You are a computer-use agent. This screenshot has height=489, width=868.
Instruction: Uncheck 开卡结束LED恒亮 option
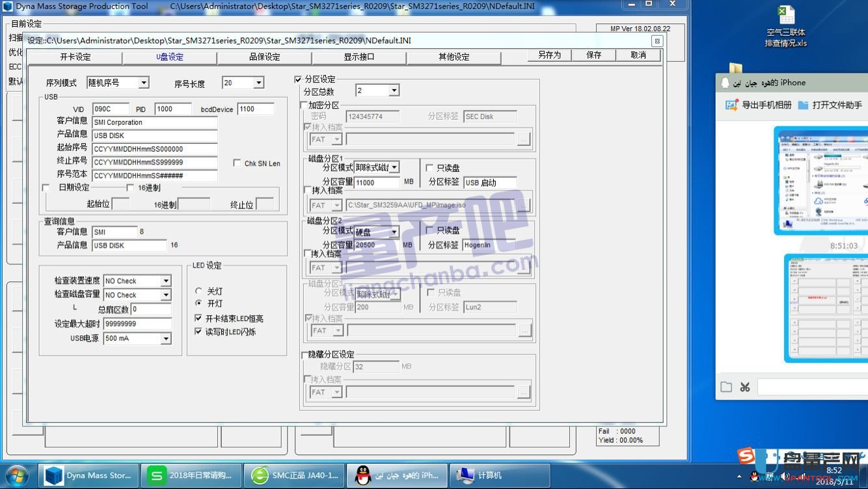click(198, 318)
